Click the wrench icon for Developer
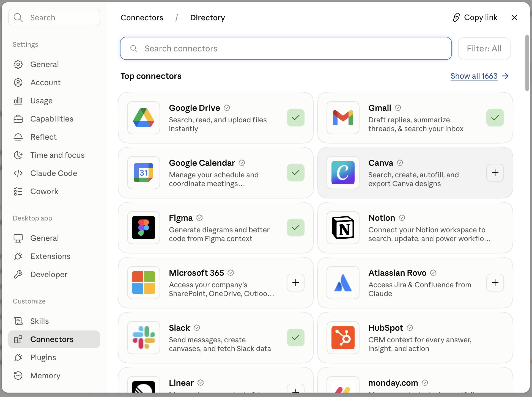The width and height of the screenshot is (532, 397). tap(18, 274)
